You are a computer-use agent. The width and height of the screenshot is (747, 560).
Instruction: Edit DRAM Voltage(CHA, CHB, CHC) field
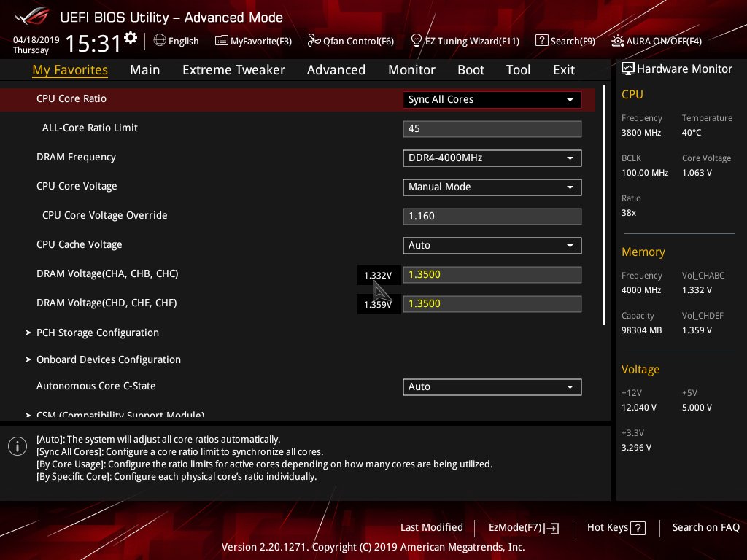click(x=492, y=275)
